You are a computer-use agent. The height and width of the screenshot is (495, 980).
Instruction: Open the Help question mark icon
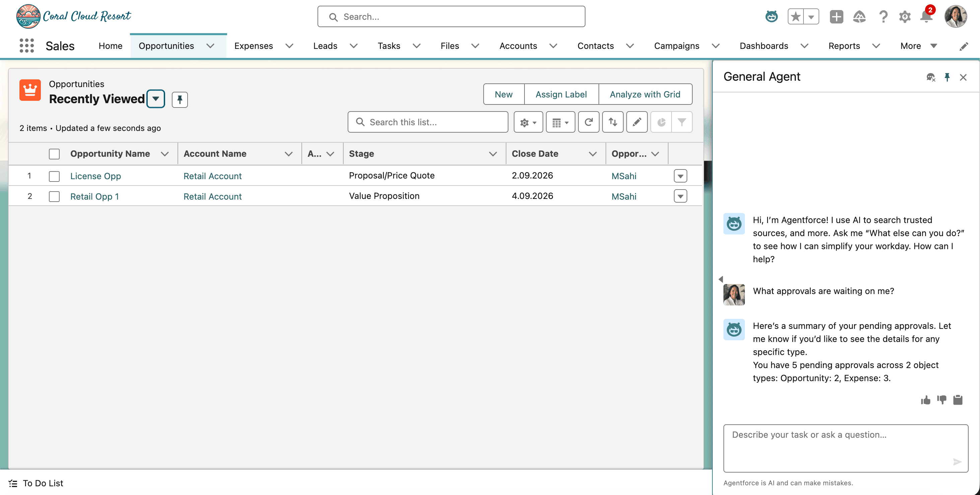(x=883, y=16)
